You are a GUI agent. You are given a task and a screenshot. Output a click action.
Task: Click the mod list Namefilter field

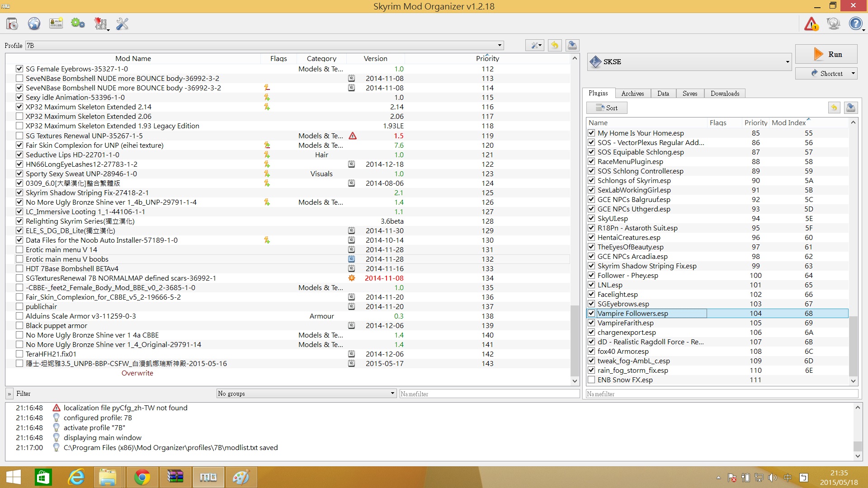[489, 394]
